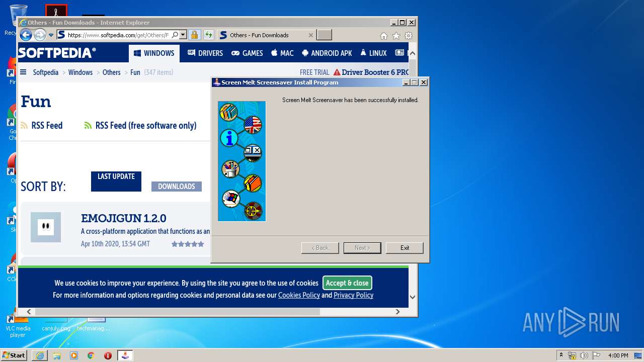Viewport: 644px width, 362px height.
Task: Open the DRIVERS section
Action: coord(205,53)
